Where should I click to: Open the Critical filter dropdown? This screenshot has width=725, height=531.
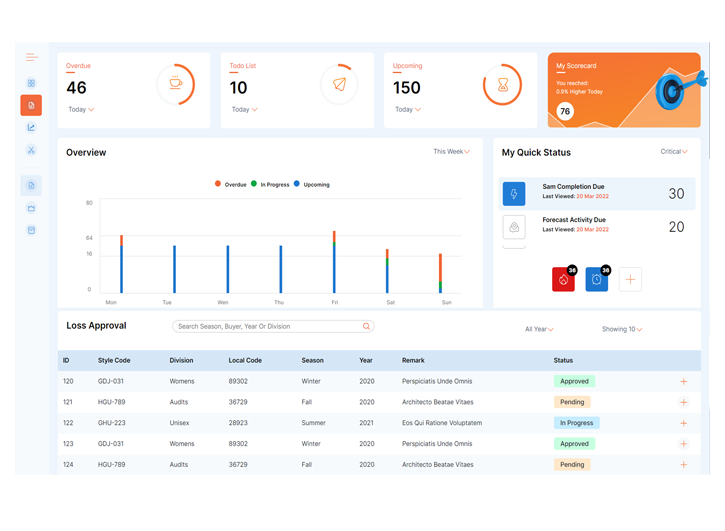[x=674, y=152]
